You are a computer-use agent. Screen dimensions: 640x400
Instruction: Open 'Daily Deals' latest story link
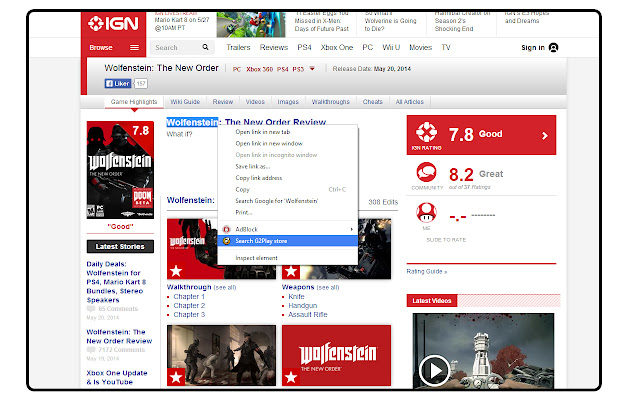(x=116, y=282)
